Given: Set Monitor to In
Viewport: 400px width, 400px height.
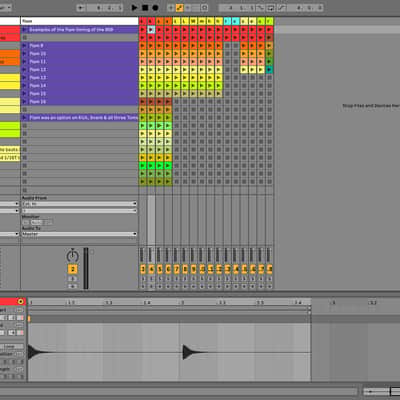Looking at the screenshot, I should tap(26, 222).
